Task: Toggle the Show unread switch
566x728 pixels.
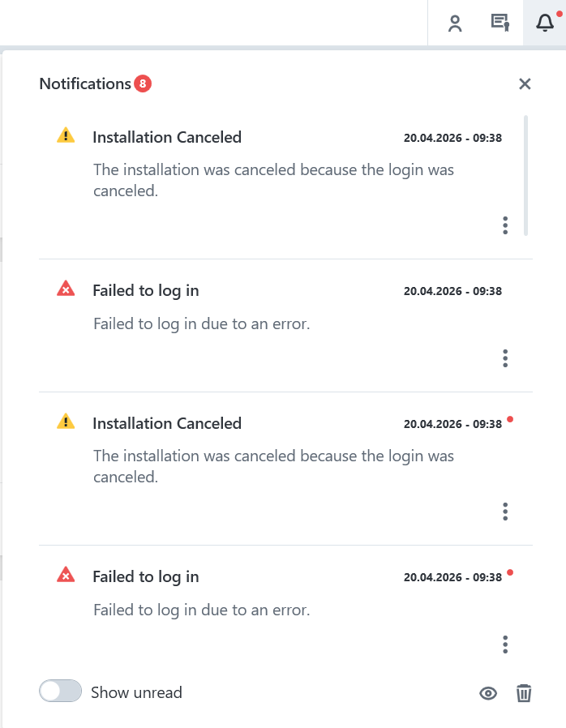Action: 61,692
